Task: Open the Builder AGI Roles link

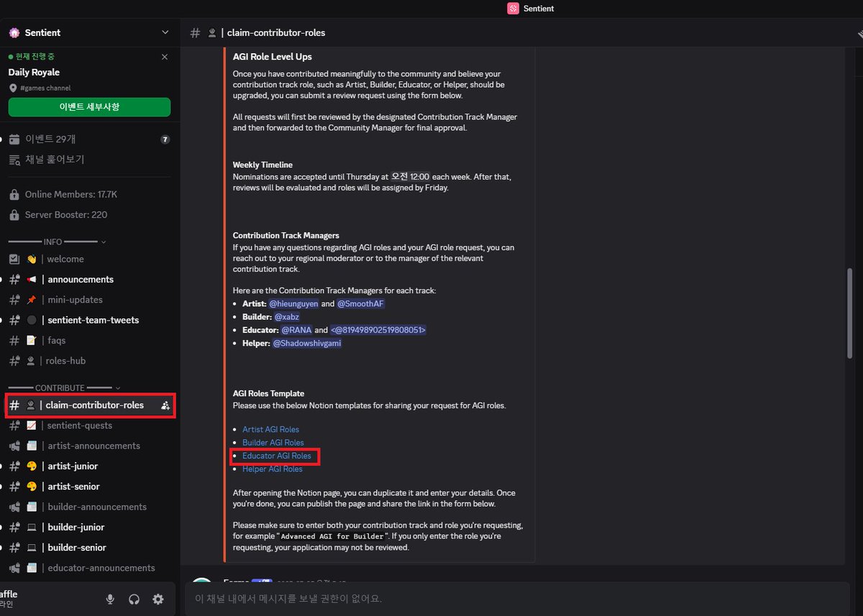Action: 273,443
